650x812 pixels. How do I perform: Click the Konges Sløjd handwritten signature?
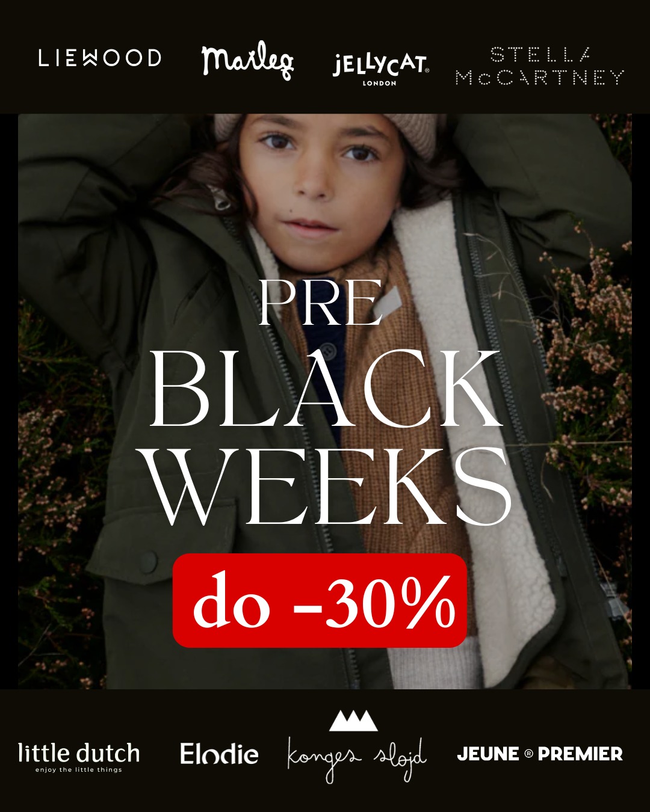pyautogui.click(x=357, y=758)
